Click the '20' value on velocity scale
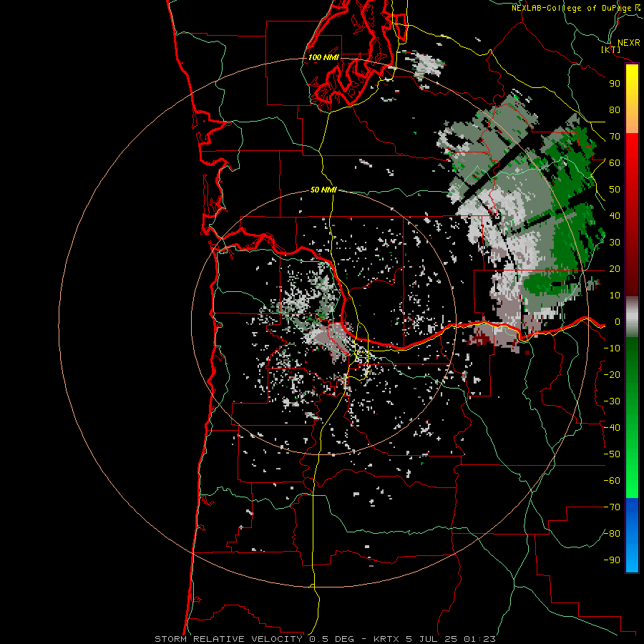This screenshot has width=644, height=644. [x=615, y=269]
